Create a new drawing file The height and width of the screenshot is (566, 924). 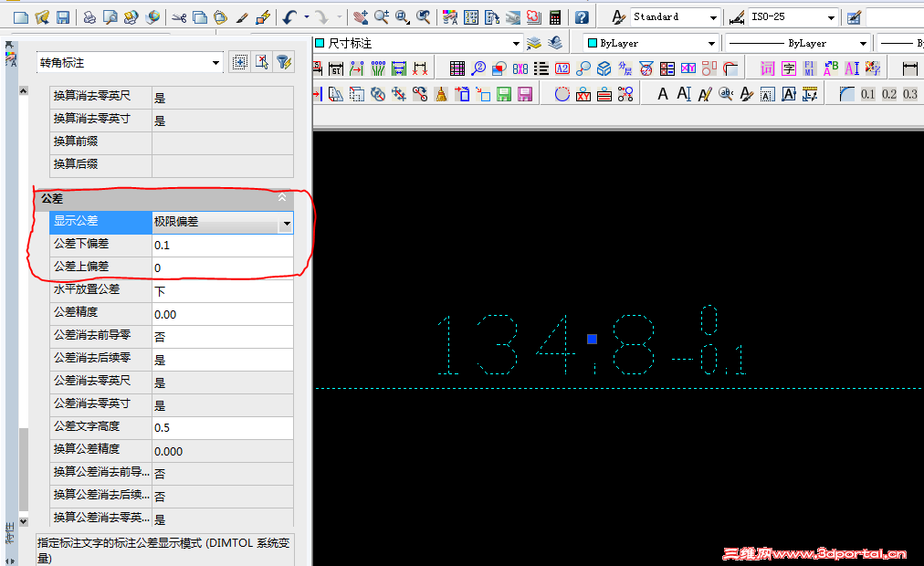(21, 17)
